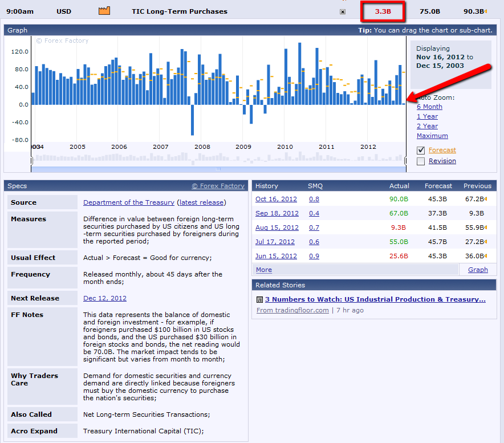Open the 3 Numbers to Watch story
This screenshot has height=443, width=504.
tap(375, 299)
